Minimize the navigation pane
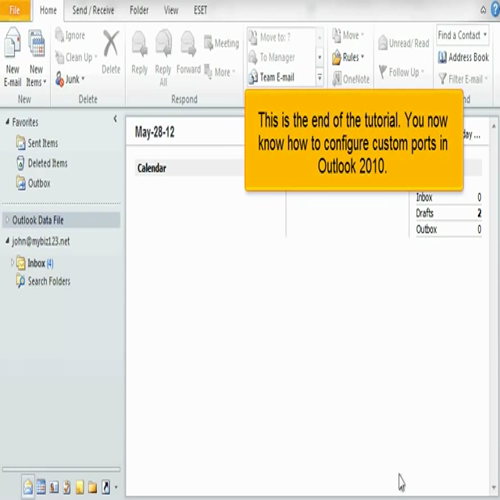 pos(115,119)
